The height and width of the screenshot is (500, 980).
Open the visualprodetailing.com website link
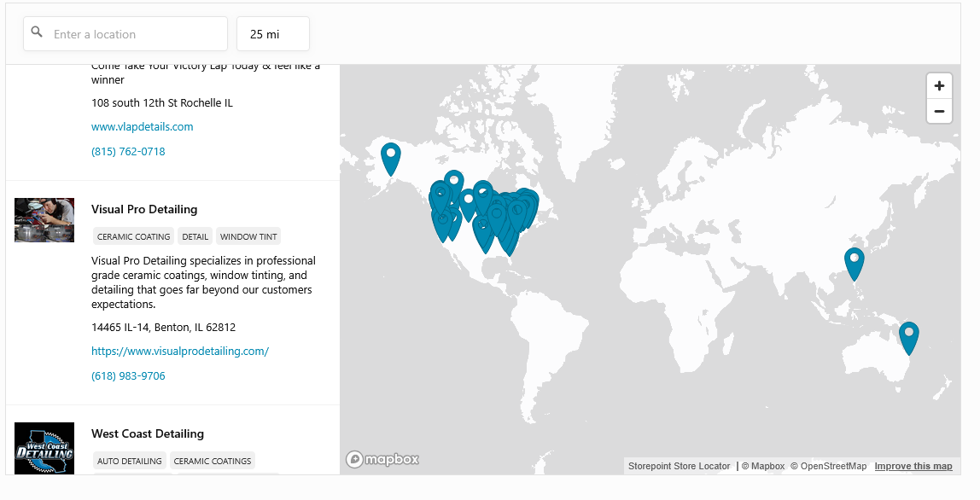coord(180,352)
